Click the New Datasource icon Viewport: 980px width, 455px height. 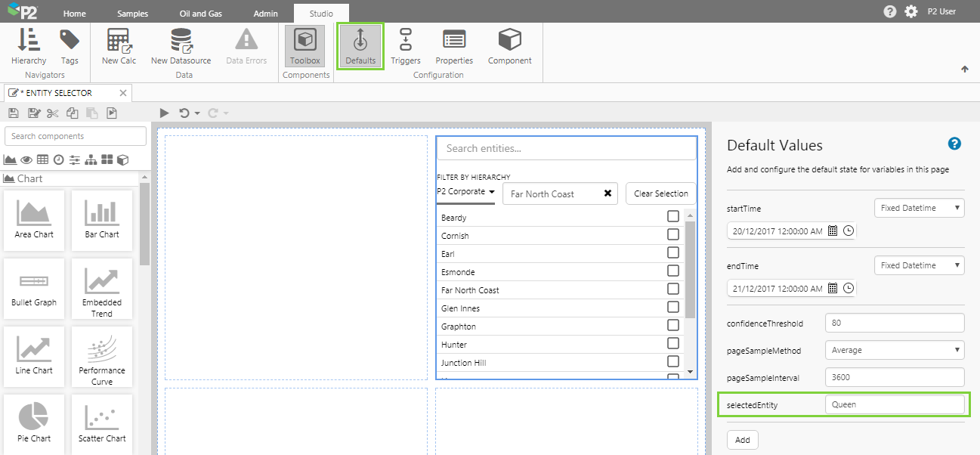tap(181, 46)
